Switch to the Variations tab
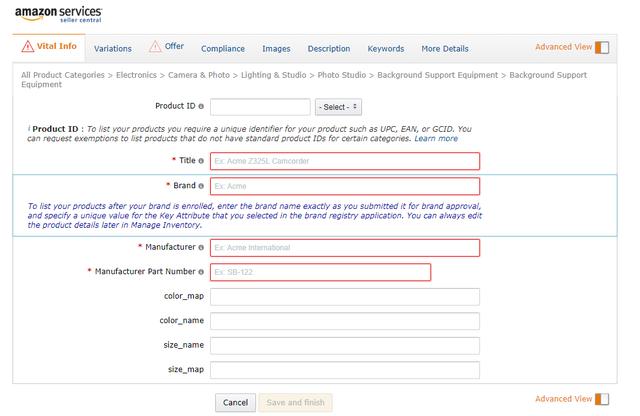 click(112, 48)
